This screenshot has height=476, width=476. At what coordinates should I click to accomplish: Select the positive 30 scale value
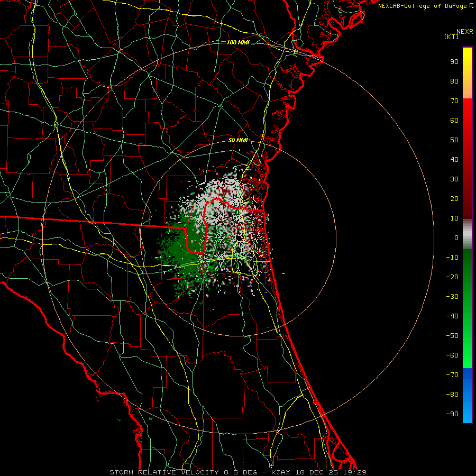pos(454,179)
